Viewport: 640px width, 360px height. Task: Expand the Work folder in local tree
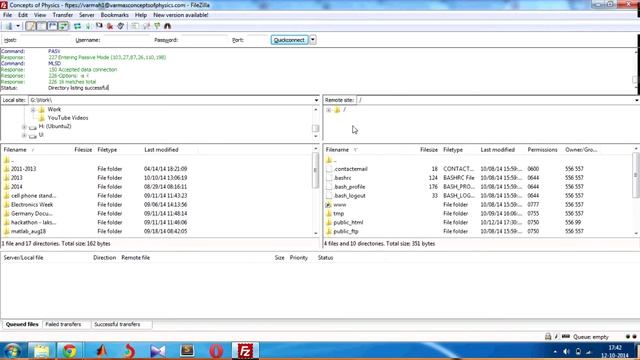pyautogui.click(x=33, y=109)
